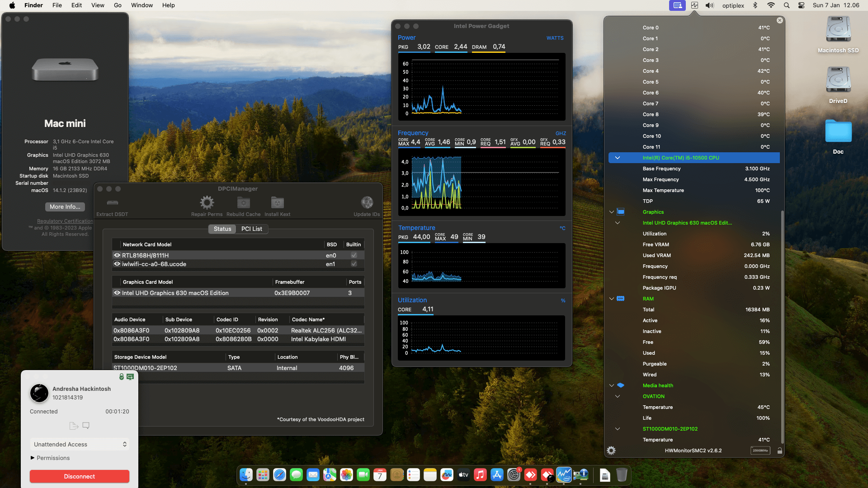Toggle Builtin checkbox for en0
The width and height of the screenshot is (868, 488).
[354, 255]
